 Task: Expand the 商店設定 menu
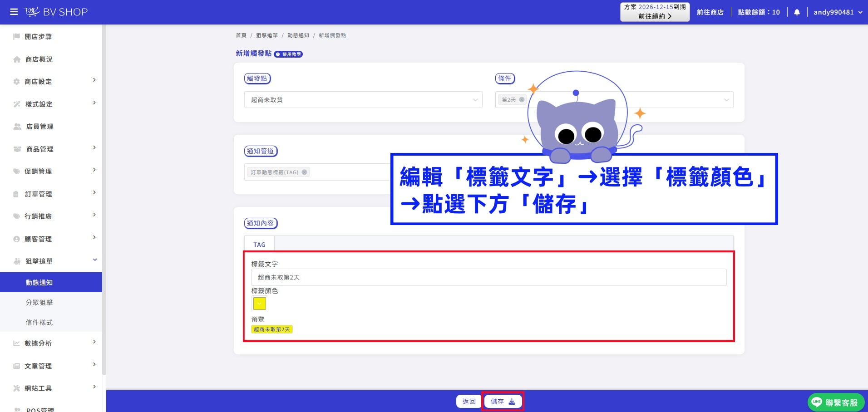(94, 80)
